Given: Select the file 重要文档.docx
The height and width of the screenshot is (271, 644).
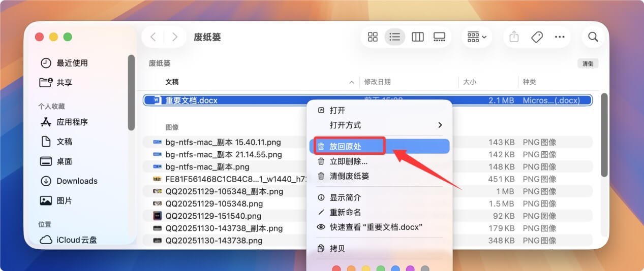Looking at the screenshot, I should (x=367, y=100).
